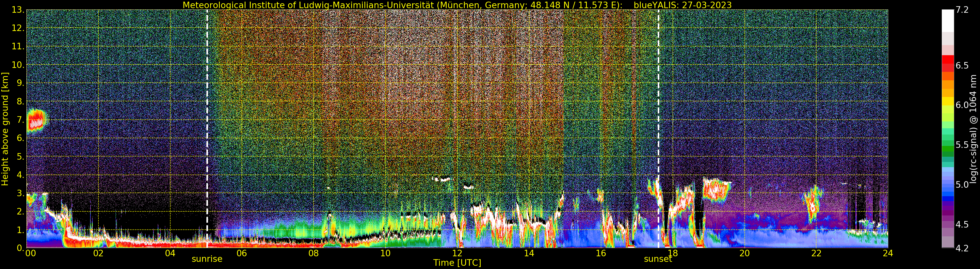Click the 10 time tick label

(x=385, y=253)
